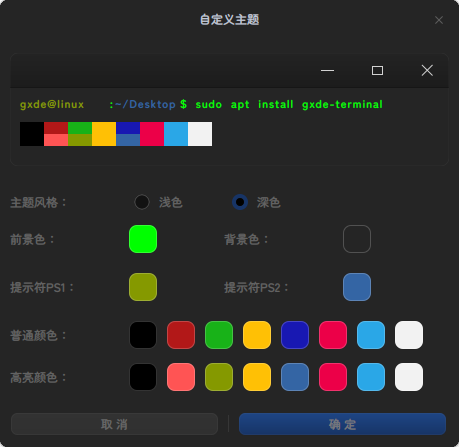This screenshot has width=459, height=447.
Task: Pick the dark red swatch in 普通颜色 row
Action: point(181,335)
